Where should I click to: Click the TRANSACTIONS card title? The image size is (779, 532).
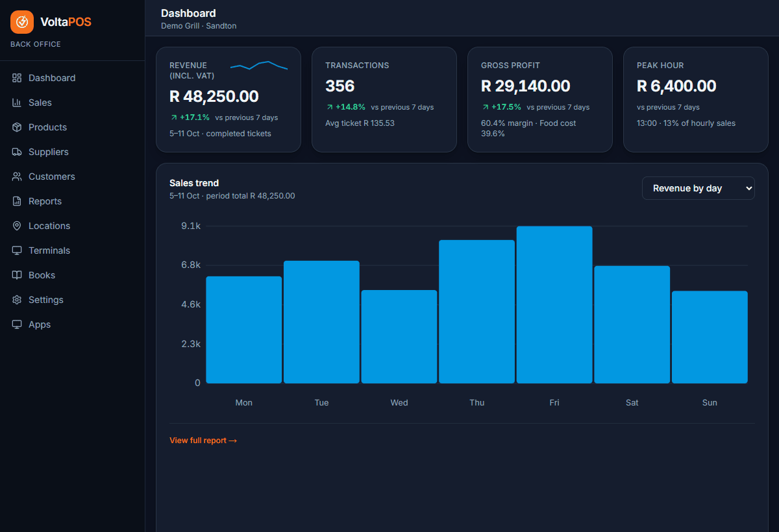tap(357, 66)
